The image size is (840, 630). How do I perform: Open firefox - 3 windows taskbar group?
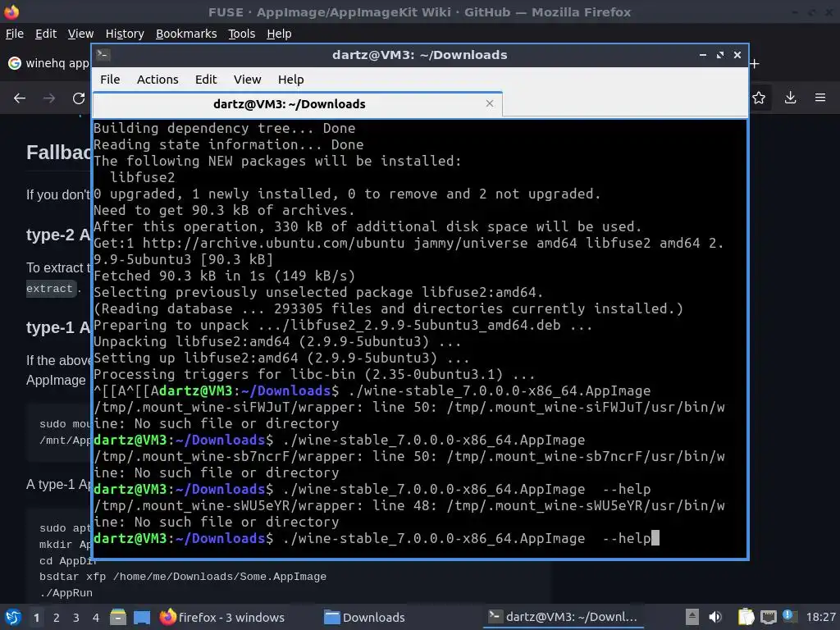coord(223,617)
